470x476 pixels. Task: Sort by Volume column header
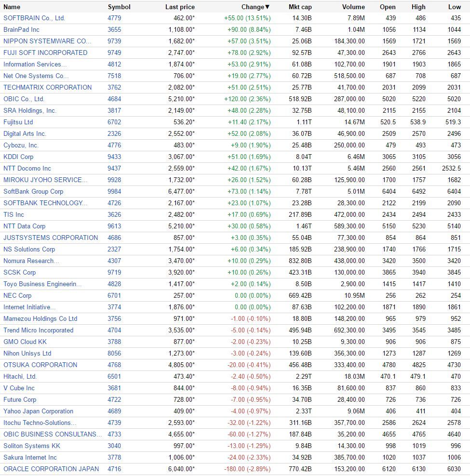click(x=353, y=7)
